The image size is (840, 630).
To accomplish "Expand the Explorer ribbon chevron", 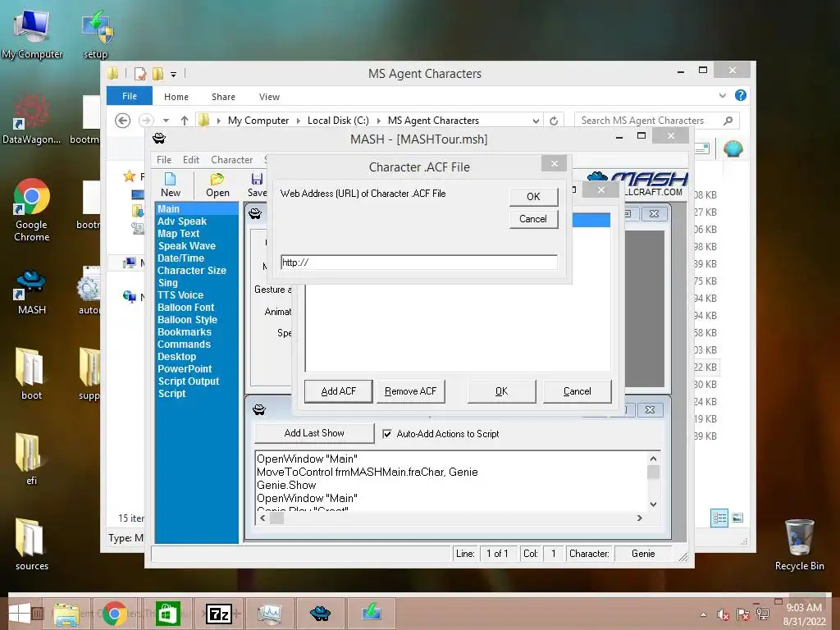I will click(722, 95).
